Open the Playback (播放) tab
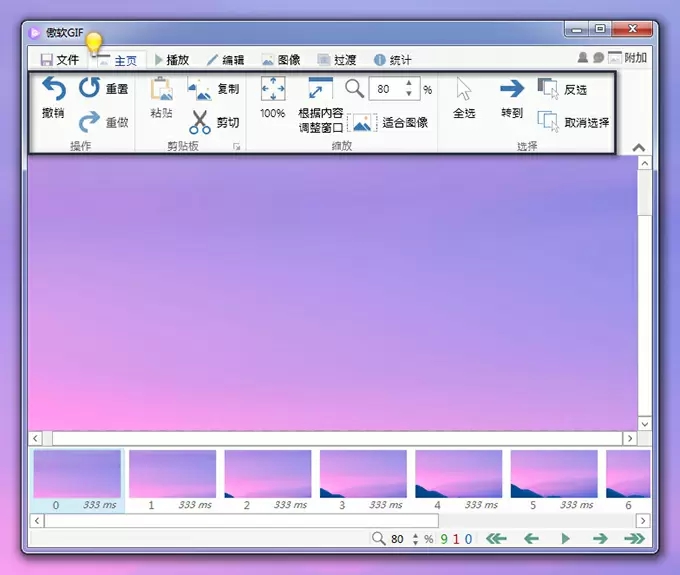This screenshot has width=680, height=575. (172, 60)
